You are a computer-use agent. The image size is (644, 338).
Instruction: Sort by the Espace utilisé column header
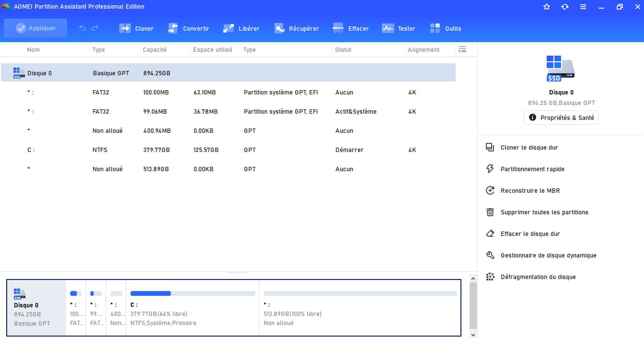click(x=213, y=50)
